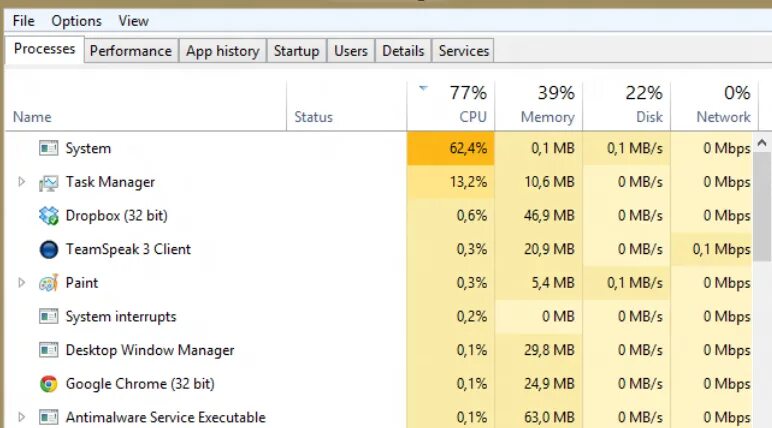772x428 pixels.
Task: Select the Paint application icon
Action: (48, 283)
